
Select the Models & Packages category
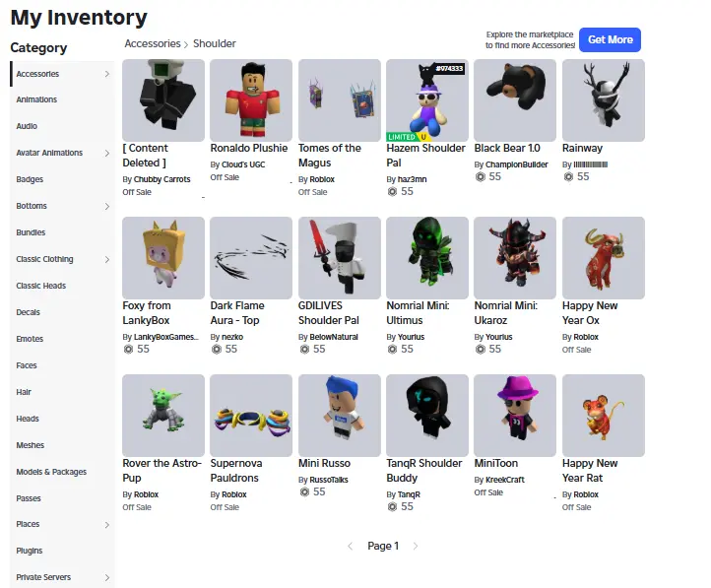pos(51,472)
